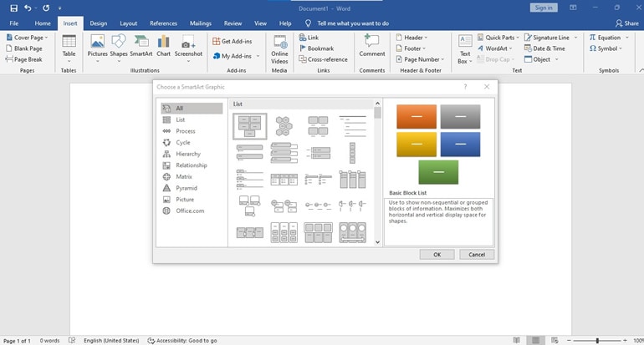Click the zoom slider handle in status bar
The height and width of the screenshot is (345, 644).
597,341
